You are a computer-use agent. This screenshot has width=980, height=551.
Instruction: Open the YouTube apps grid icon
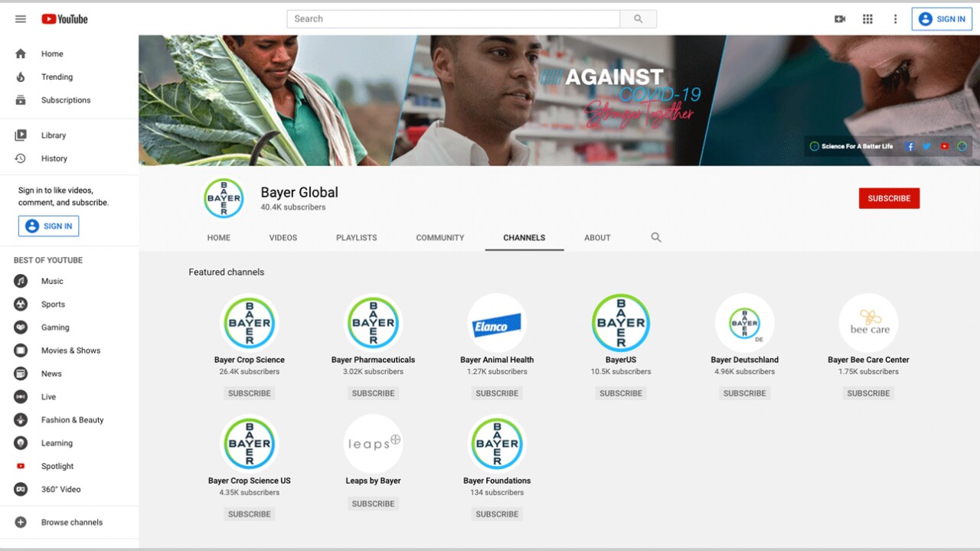[x=867, y=19]
